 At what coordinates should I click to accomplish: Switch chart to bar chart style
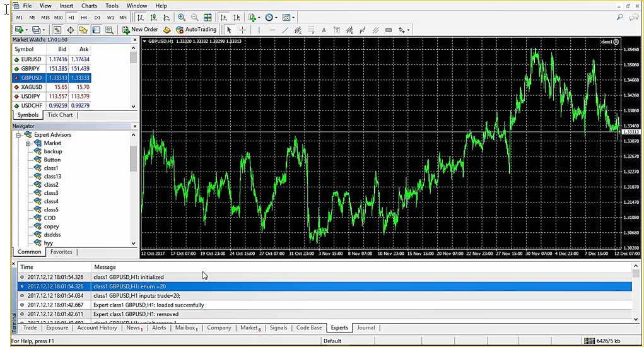tap(141, 17)
